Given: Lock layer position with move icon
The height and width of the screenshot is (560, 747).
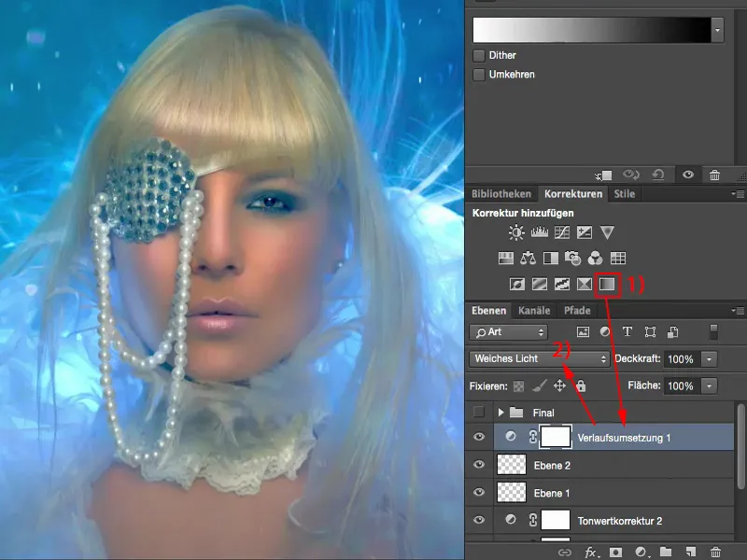Looking at the screenshot, I should click(x=559, y=385).
